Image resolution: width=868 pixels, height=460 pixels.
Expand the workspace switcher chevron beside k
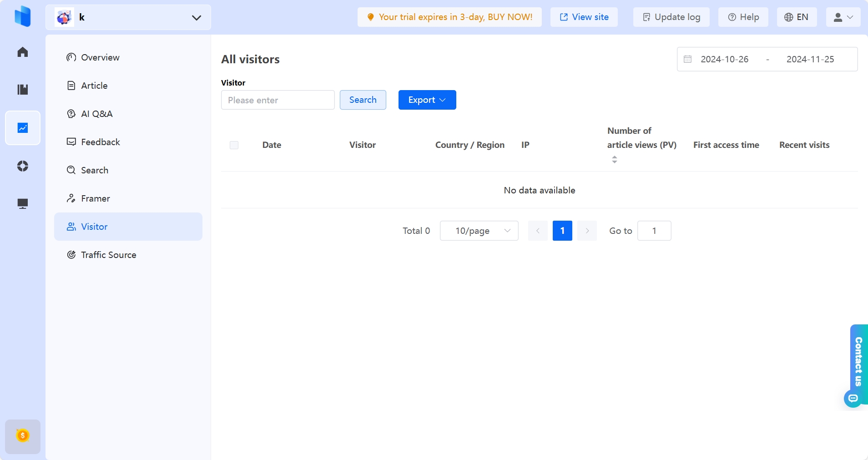196,17
